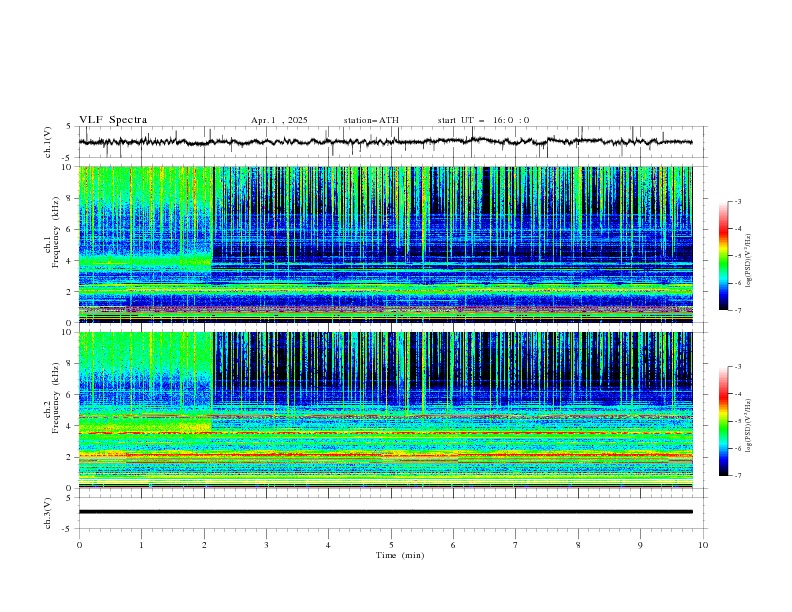Click the "ch.1(V)" waveform axis label
792x612 pixels.
pyautogui.click(x=48, y=142)
